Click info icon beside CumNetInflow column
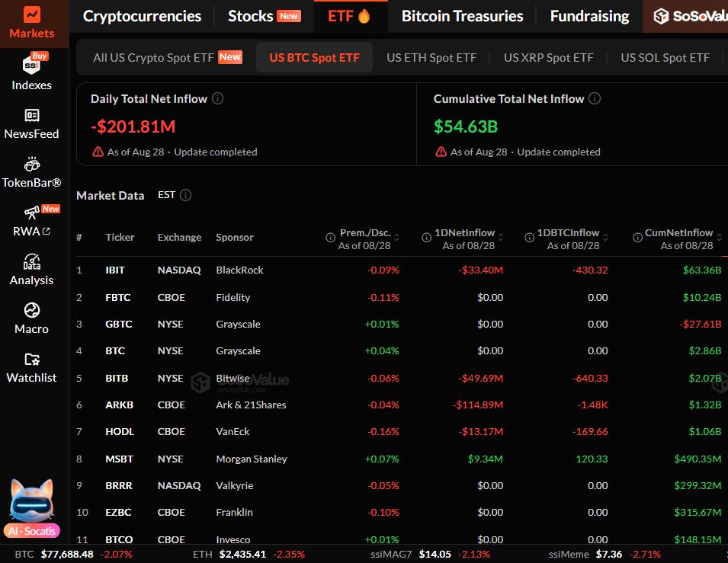Viewport: 728px width, 563px height. point(637,238)
